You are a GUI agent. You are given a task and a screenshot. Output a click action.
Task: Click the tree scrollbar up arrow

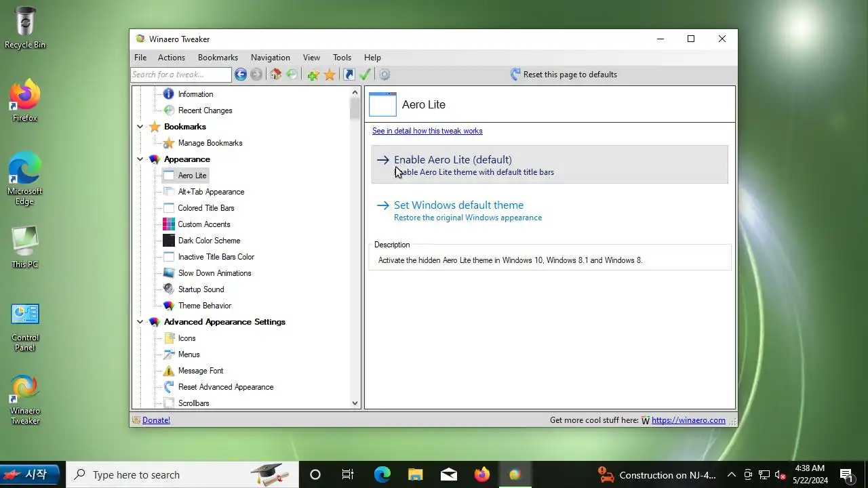tap(355, 92)
